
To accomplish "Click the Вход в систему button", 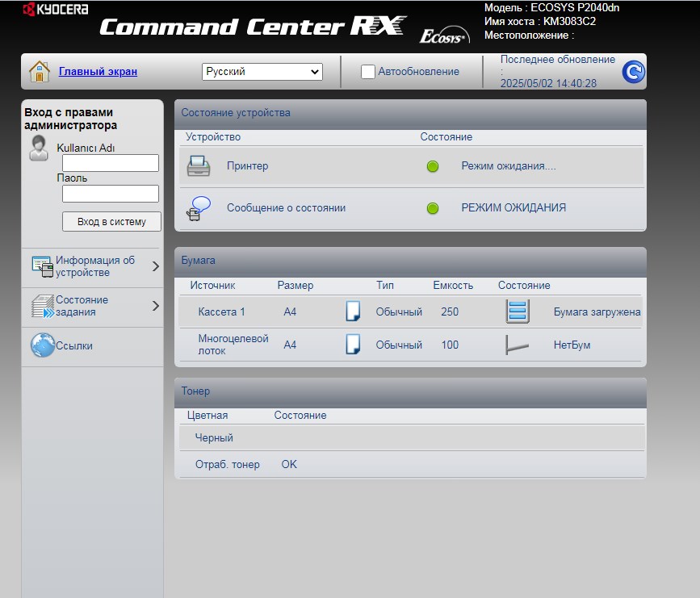I will pyautogui.click(x=111, y=222).
